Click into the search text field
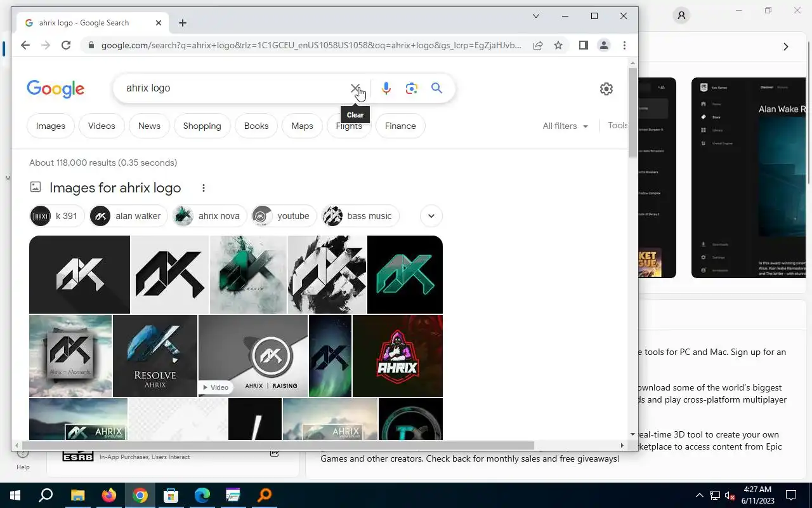The height and width of the screenshot is (508, 812). coord(235,88)
